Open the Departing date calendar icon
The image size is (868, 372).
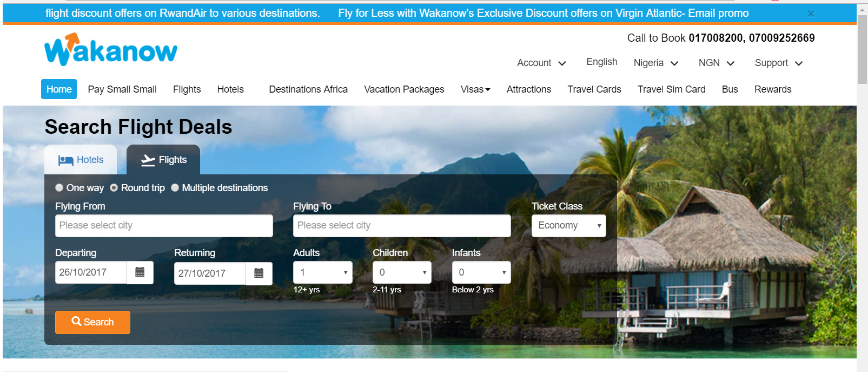pyautogui.click(x=140, y=272)
